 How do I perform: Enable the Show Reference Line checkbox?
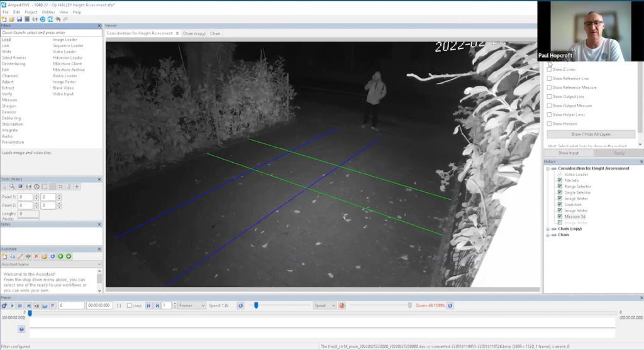(549, 79)
